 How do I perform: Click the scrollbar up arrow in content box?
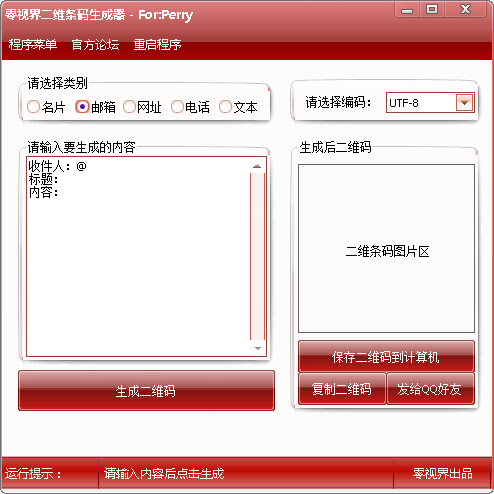[x=257, y=166]
